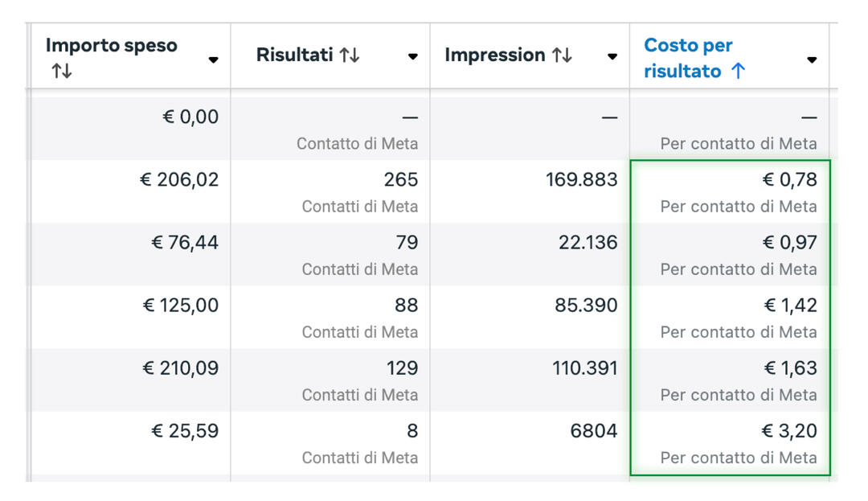Click the Importo speso header label
The height and width of the screenshot is (501, 868).
click(x=111, y=45)
